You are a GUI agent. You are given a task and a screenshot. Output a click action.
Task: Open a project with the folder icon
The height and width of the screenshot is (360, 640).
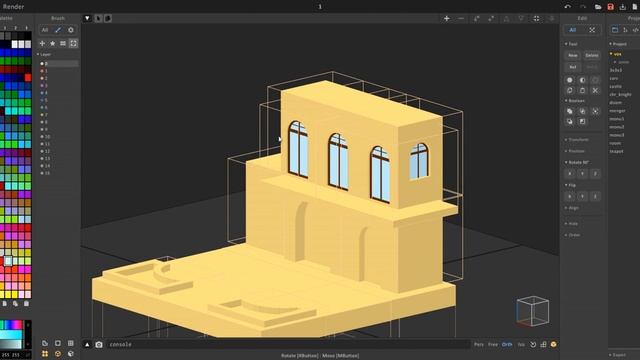pos(598,7)
